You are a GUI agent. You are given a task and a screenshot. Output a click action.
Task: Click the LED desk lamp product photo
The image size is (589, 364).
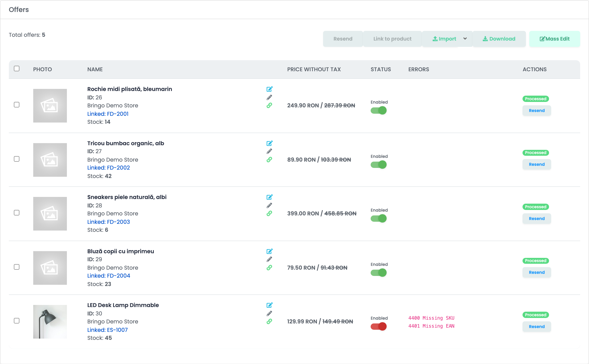coord(50,322)
